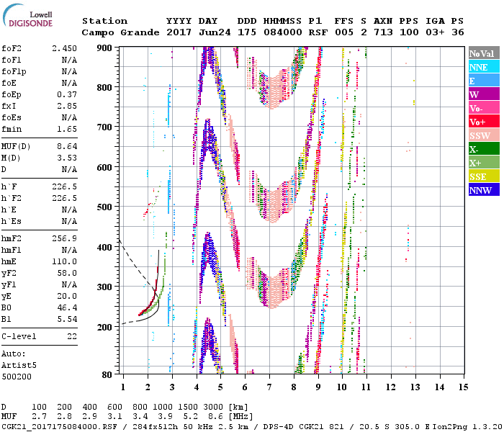
Task: Click the year value 2017
Action: click(179, 32)
